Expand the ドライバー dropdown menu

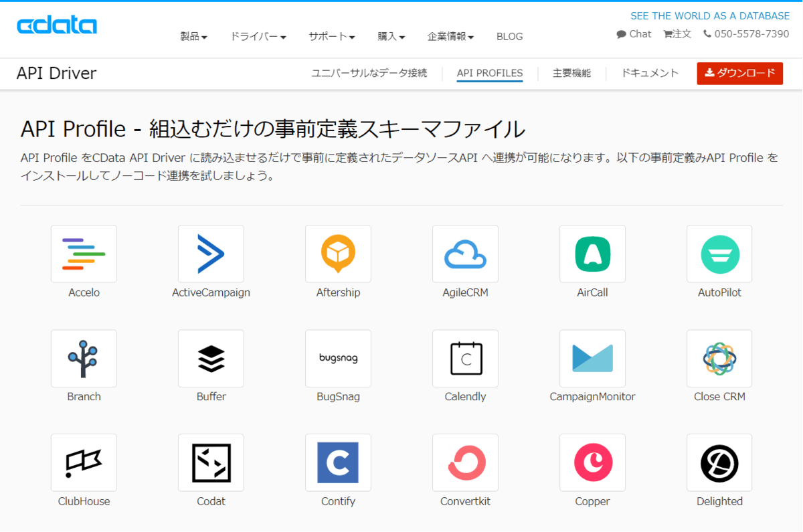point(258,37)
